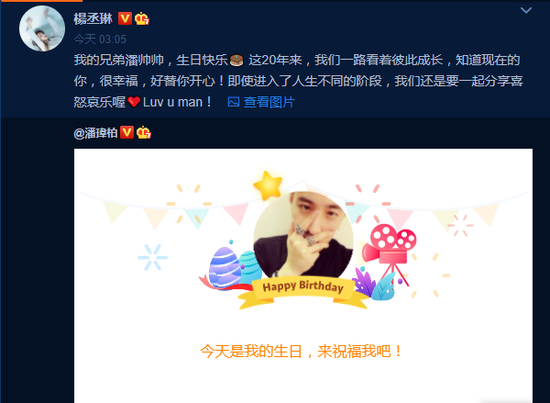Click the Happy Birthday ribbon banner
The image size is (550, 403).
(303, 292)
